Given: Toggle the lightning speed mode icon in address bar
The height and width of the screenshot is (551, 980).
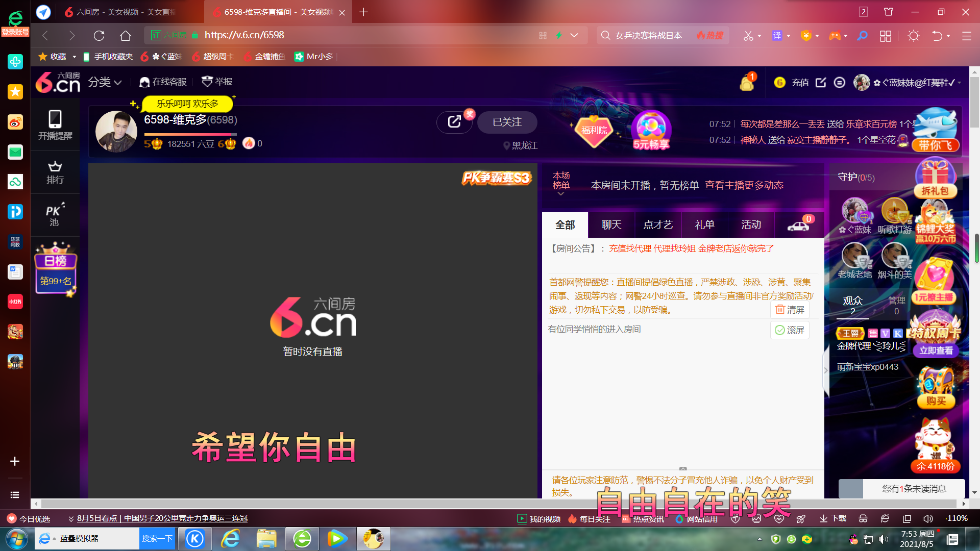Looking at the screenshot, I should click(559, 35).
